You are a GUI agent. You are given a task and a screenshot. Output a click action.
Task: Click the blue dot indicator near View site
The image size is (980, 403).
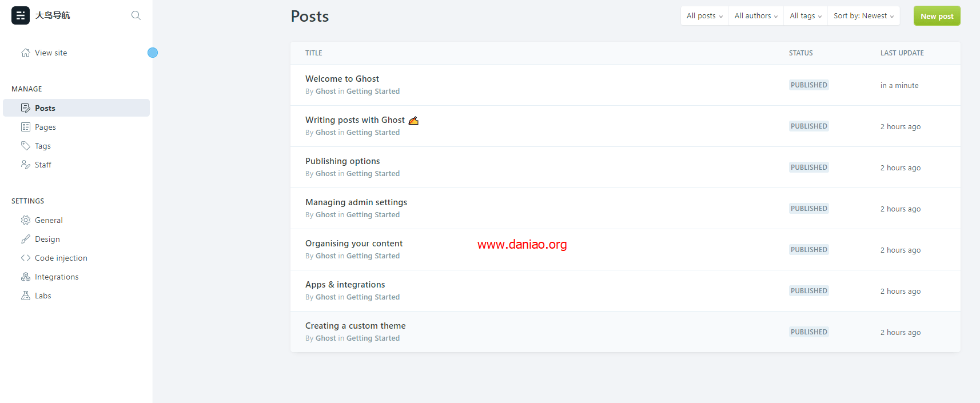click(153, 53)
